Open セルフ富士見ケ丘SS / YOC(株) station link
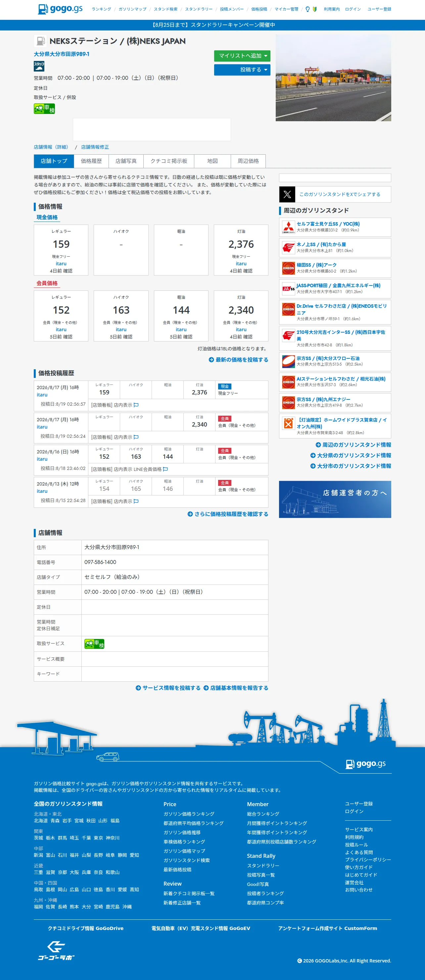The height and width of the screenshot is (980, 425). click(328, 224)
